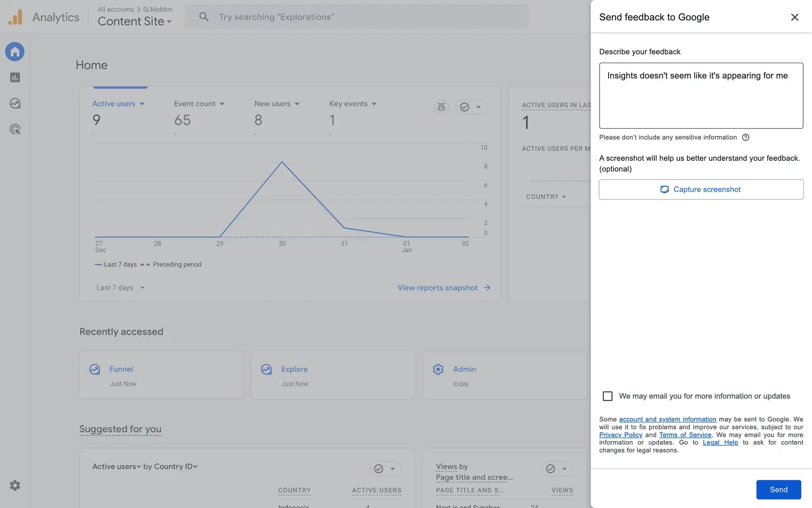Expand the Content Site property selector
The height and width of the screenshot is (508, 812).
click(x=134, y=21)
